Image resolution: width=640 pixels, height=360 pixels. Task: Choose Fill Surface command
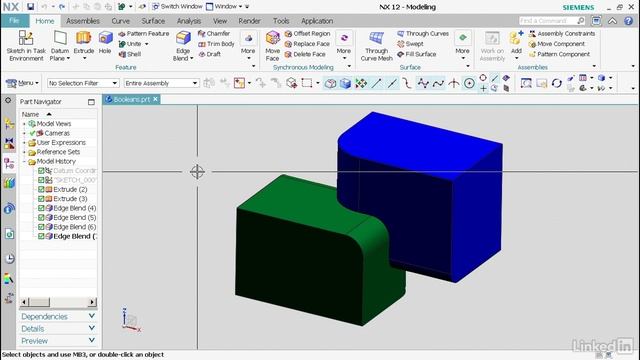(416, 54)
